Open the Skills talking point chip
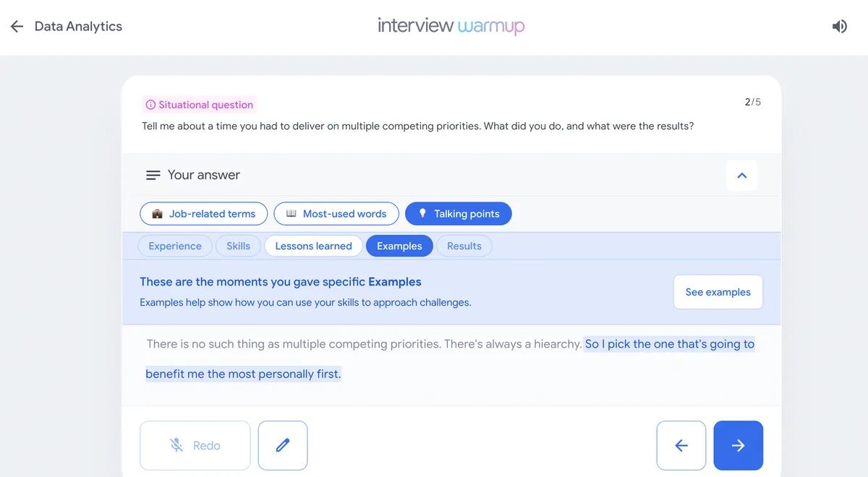The width and height of the screenshot is (868, 477). click(238, 246)
